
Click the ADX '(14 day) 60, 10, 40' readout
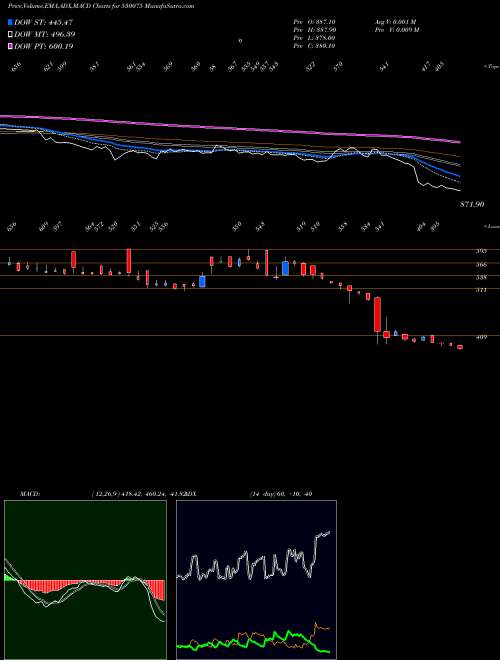tap(281, 494)
